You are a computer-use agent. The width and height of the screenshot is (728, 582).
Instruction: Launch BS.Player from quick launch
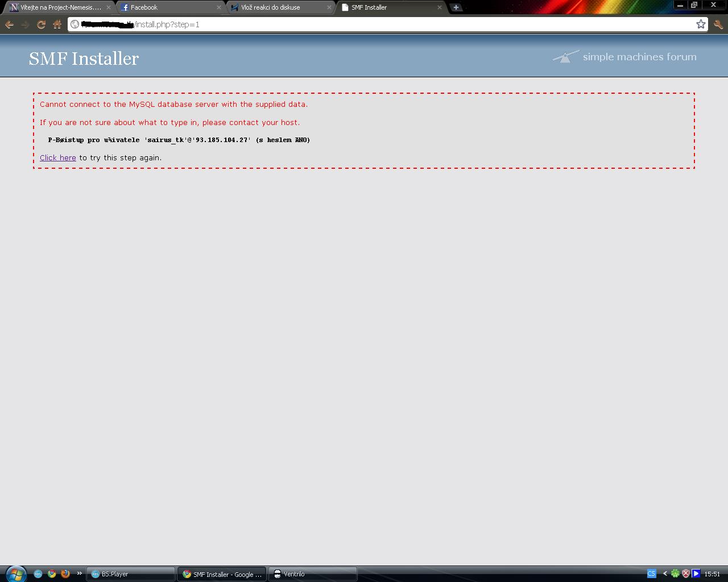[x=38, y=574]
